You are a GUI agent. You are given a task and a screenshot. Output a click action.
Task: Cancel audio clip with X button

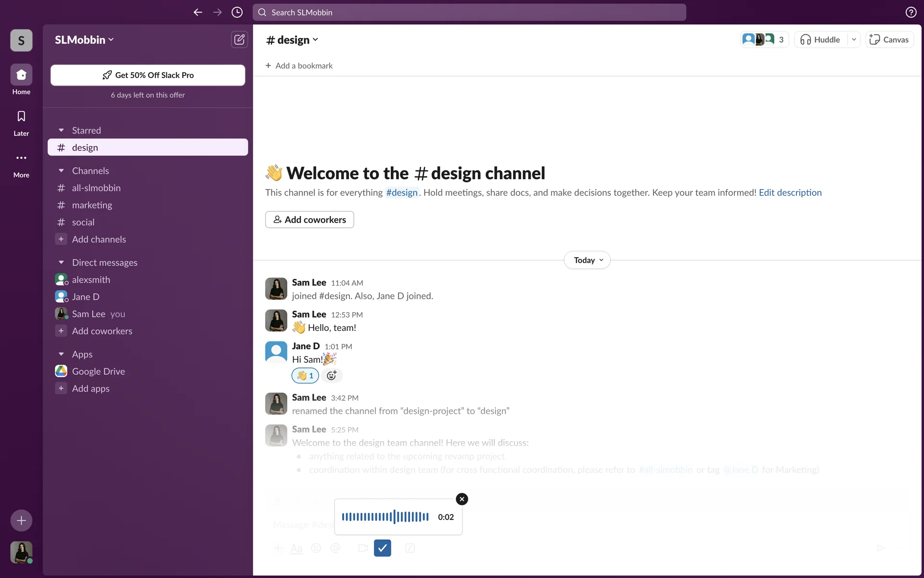point(462,499)
